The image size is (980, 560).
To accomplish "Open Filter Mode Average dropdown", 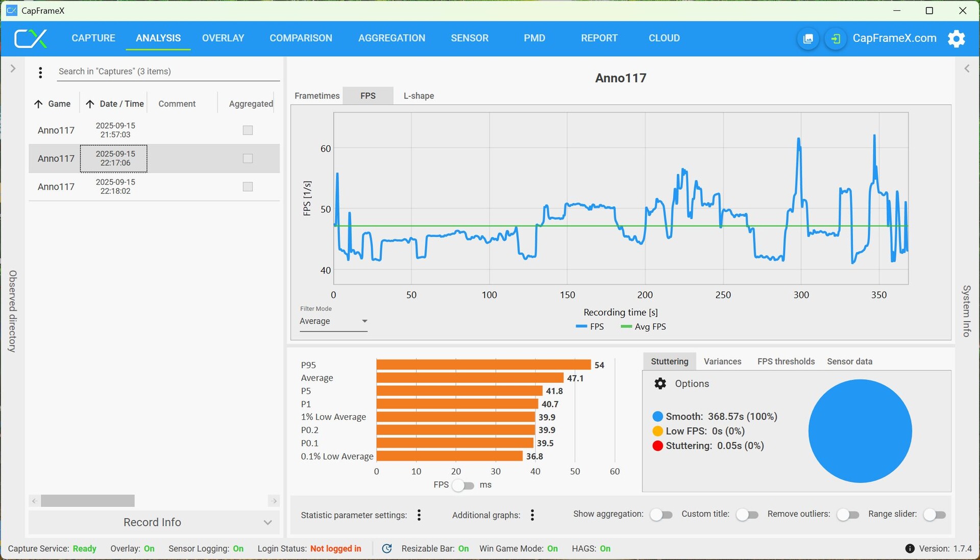I will (333, 321).
